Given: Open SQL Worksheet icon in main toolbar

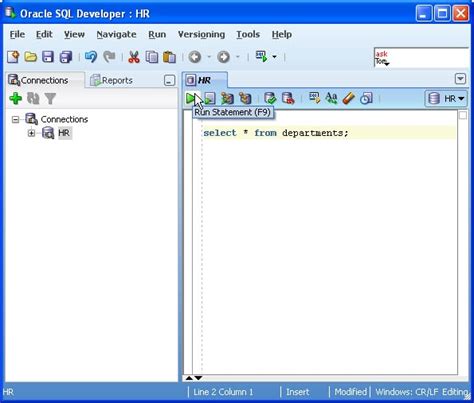Looking at the screenshot, I should 262,56.
